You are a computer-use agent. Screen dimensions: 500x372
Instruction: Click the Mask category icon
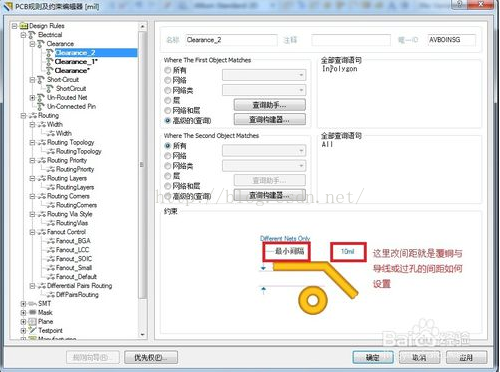coord(32,313)
